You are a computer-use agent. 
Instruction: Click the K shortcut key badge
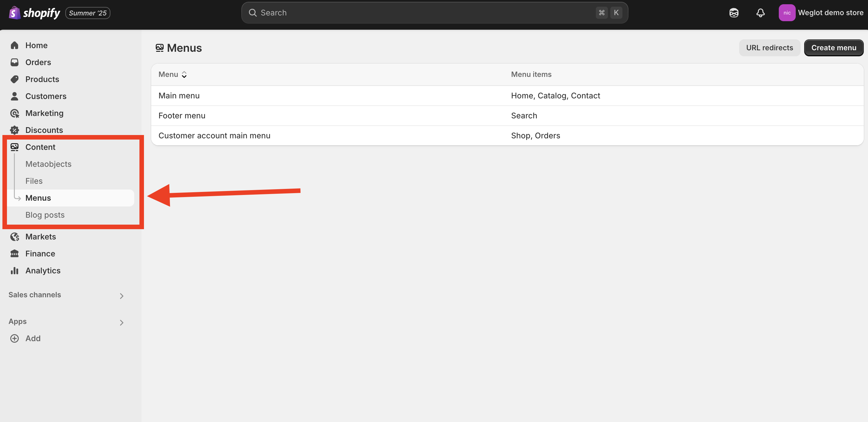click(x=616, y=13)
